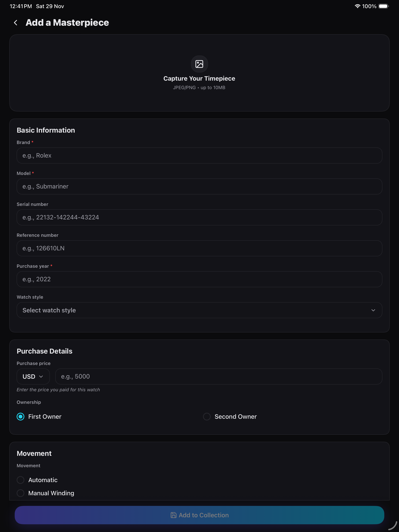
Task: Tap Capture Your Timepiece upload area
Action: [x=199, y=73]
